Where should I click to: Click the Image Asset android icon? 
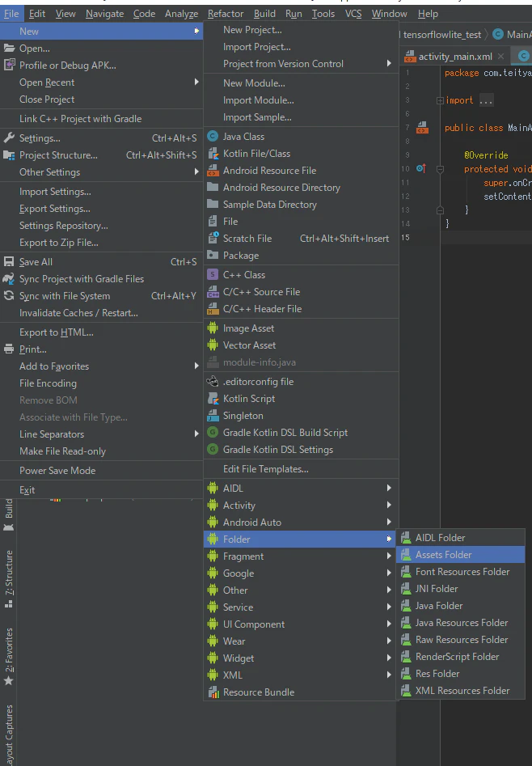[213, 328]
